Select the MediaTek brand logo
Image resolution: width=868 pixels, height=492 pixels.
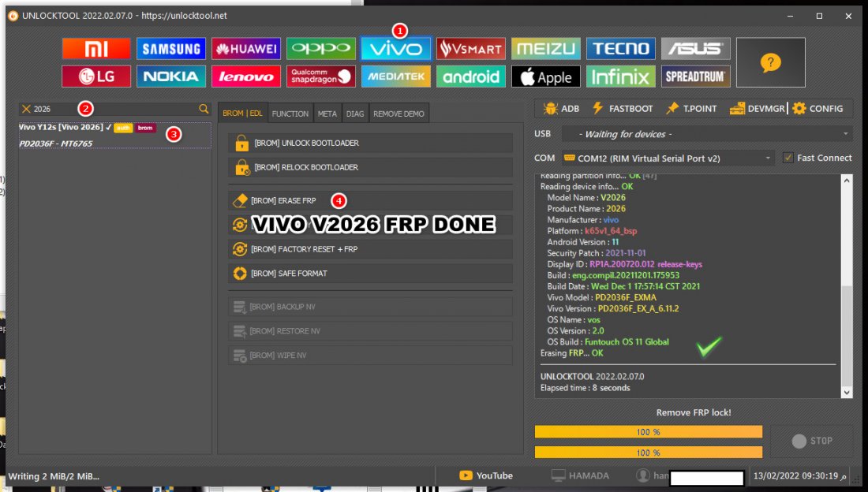[396, 76]
